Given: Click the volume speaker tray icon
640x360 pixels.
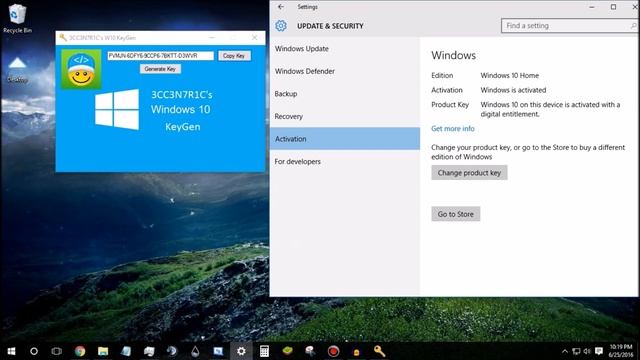Looking at the screenshot, I should tap(587, 351).
